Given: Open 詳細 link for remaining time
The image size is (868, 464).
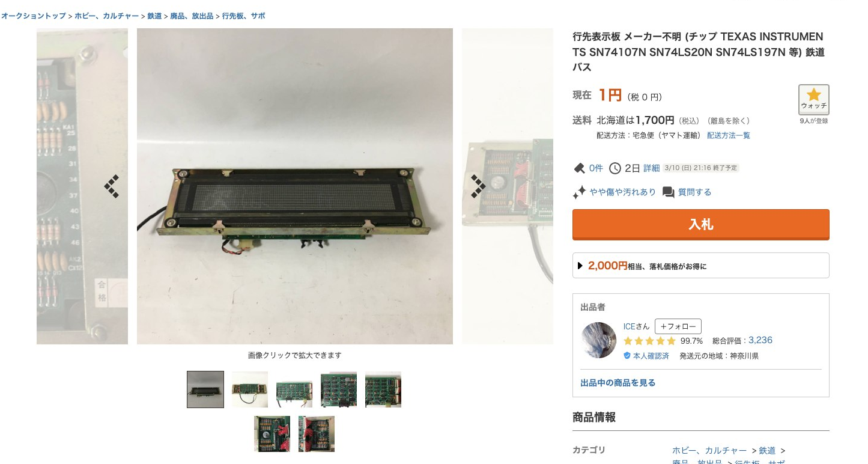Looking at the screenshot, I should (x=652, y=168).
